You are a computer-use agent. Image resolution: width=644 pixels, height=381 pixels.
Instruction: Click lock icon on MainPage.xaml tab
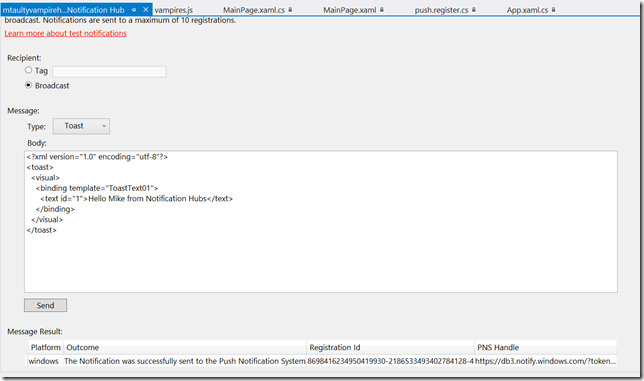382,9
